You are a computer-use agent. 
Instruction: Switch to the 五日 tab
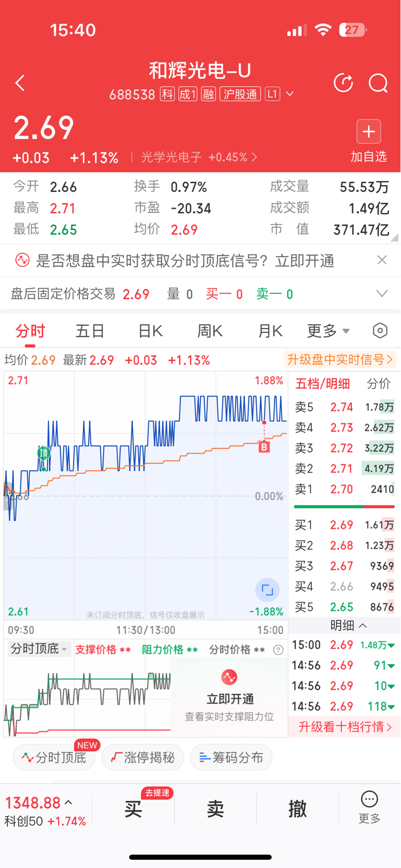[90, 331]
